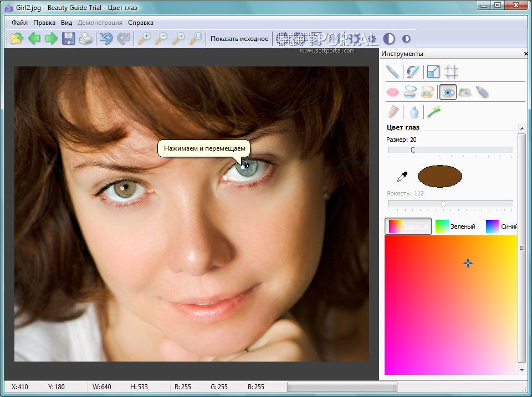This screenshot has height=397, width=532.
Task: Zoom in with the plus magnifier
Action: pyautogui.click(x=144, y=39)
